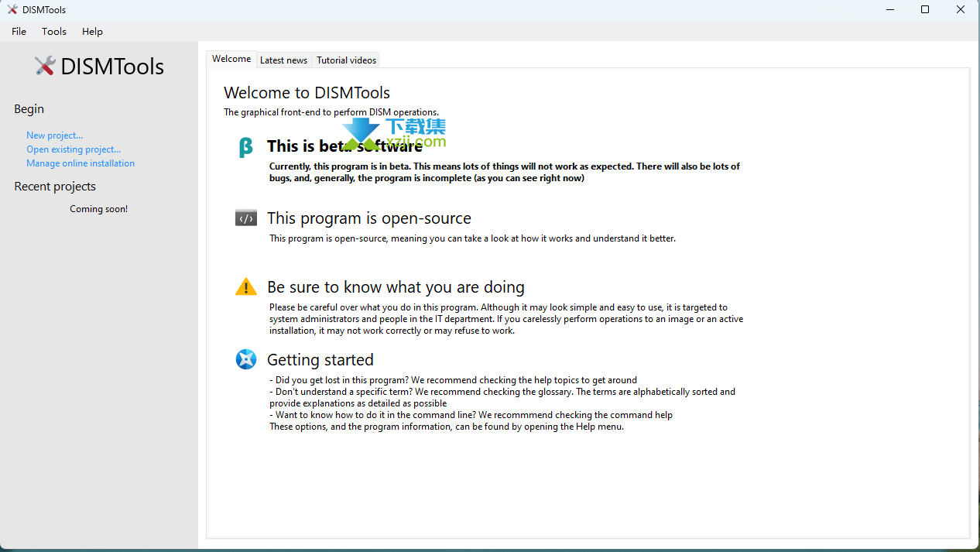Click Open existing project link
The image size is (980, 552).
coord(74,149)
